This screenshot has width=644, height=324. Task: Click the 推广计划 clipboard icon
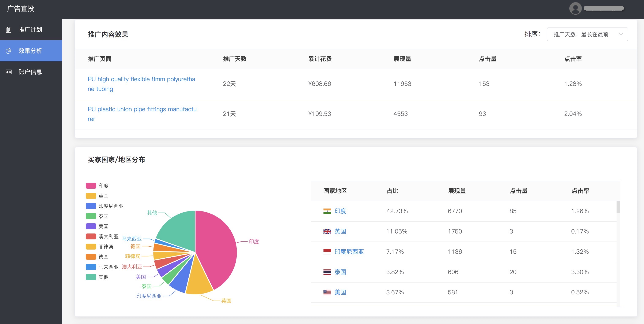tap(9, 30)
